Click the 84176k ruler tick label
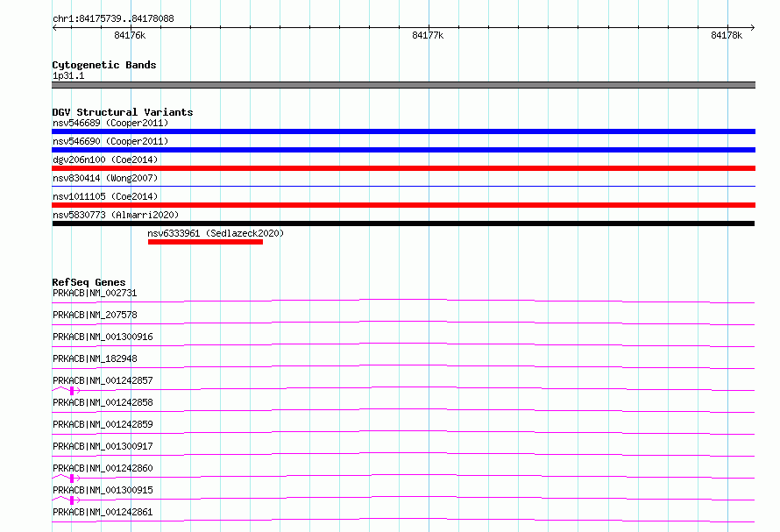The width and height of the screenshot is (780, 532). pos(130,35)
